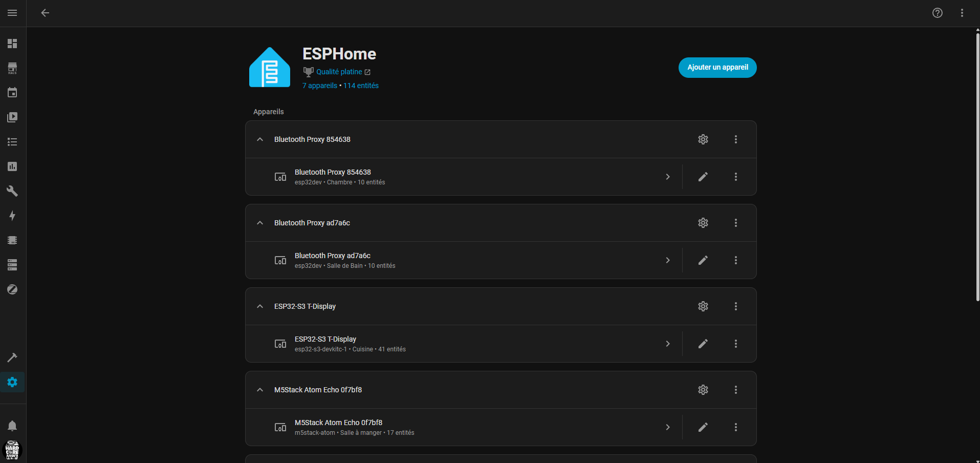The width and height of the screenshot is (980, 463).
Task: Open the Energy lightning bolt icon
Action: (12, 216)
